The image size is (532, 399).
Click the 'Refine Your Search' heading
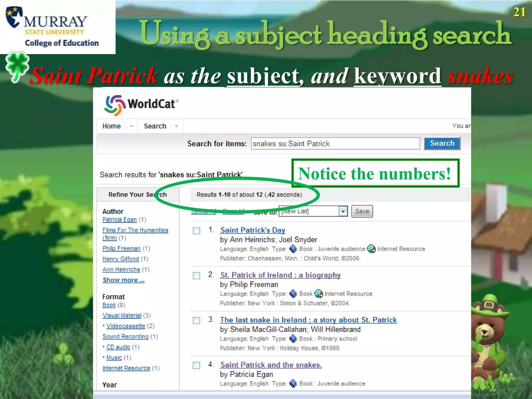click(138, 195)
